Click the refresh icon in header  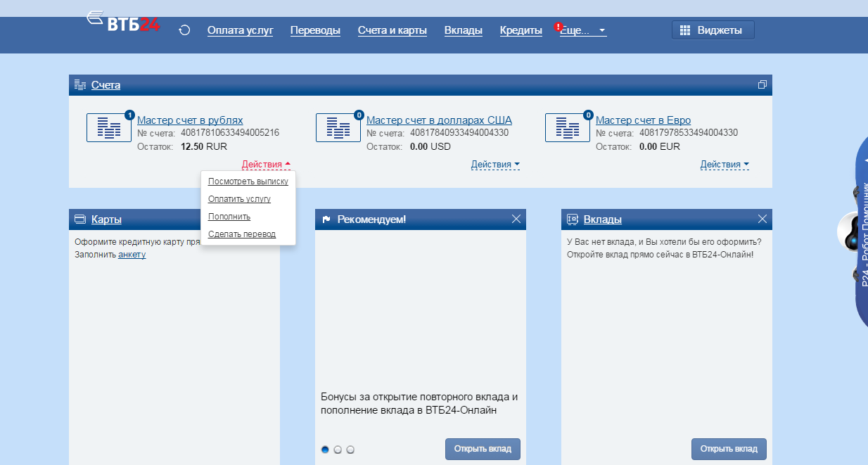(184, 30)
